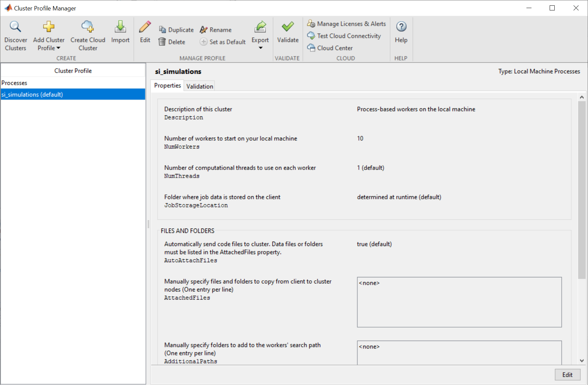
Task: Minimize the Cluster Profile Manager window
Action: pyautogui.click(x=529, y=8)
